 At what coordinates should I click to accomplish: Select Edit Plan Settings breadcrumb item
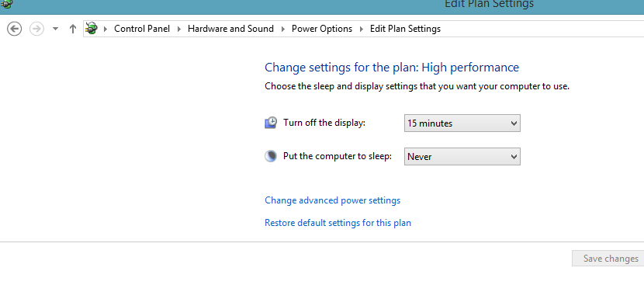(405, 29)
